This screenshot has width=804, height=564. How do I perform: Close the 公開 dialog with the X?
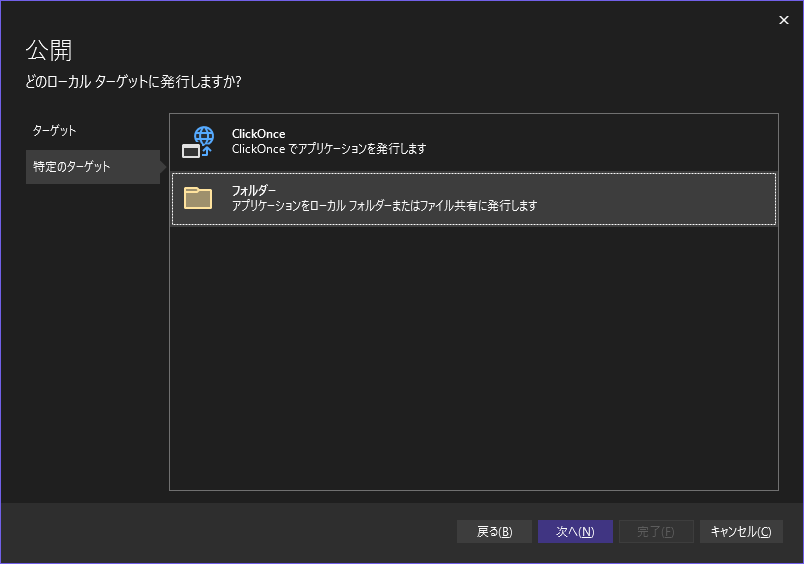pyautogui.click(x=783, y=20)
